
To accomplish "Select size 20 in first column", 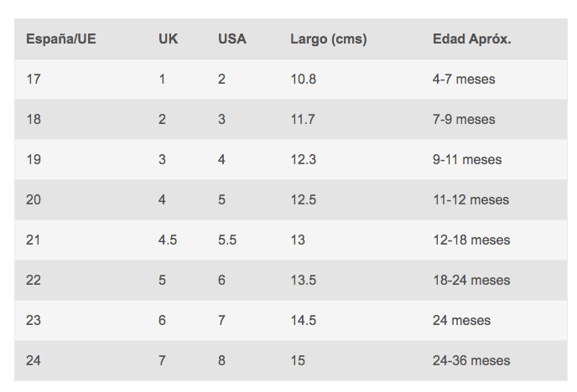I will [34, 200].
